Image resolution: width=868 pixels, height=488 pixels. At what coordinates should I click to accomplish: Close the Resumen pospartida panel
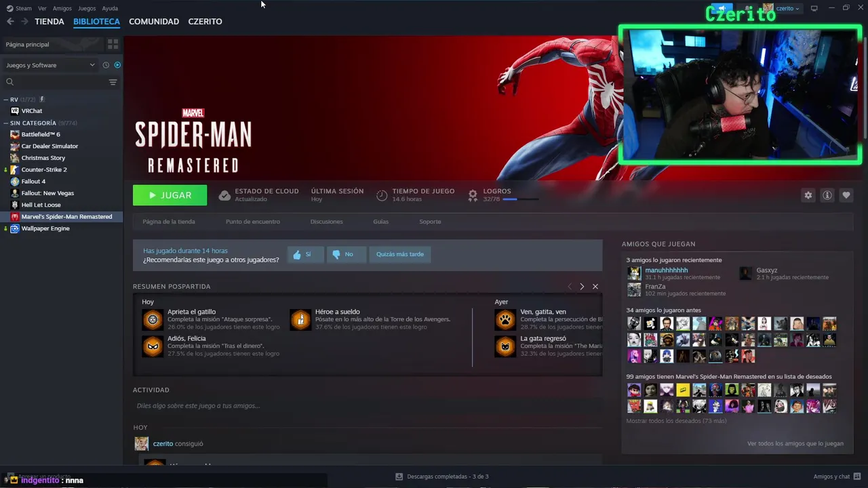pyautogui.click(x=595, y=287)
